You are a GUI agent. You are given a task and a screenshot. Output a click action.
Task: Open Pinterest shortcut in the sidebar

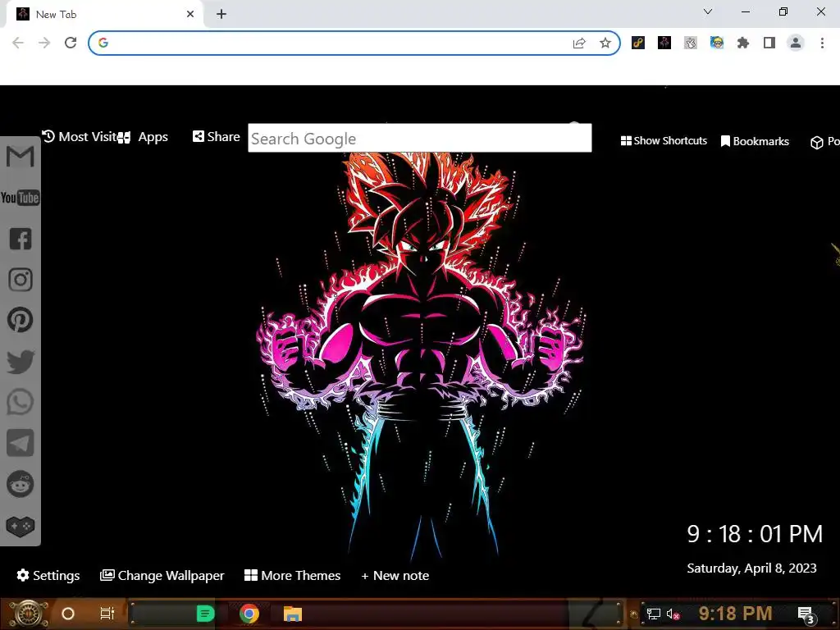coord(21,321)
